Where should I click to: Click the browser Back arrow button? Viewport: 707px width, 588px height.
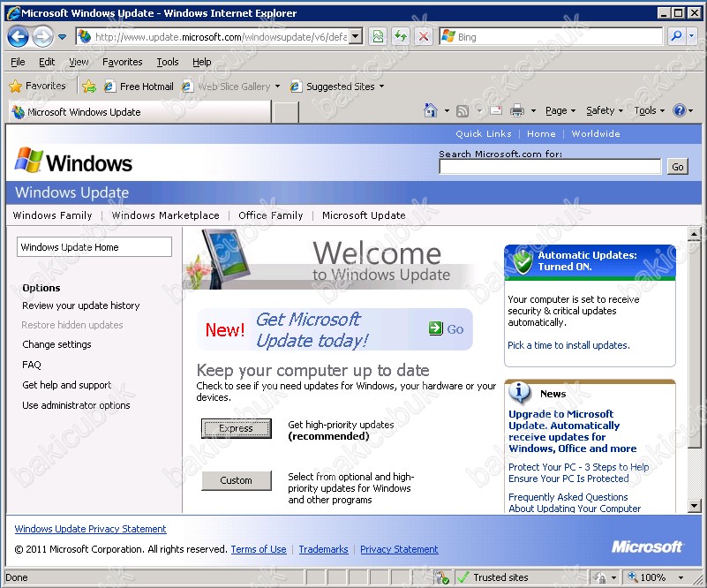click(x=18, y=36)
